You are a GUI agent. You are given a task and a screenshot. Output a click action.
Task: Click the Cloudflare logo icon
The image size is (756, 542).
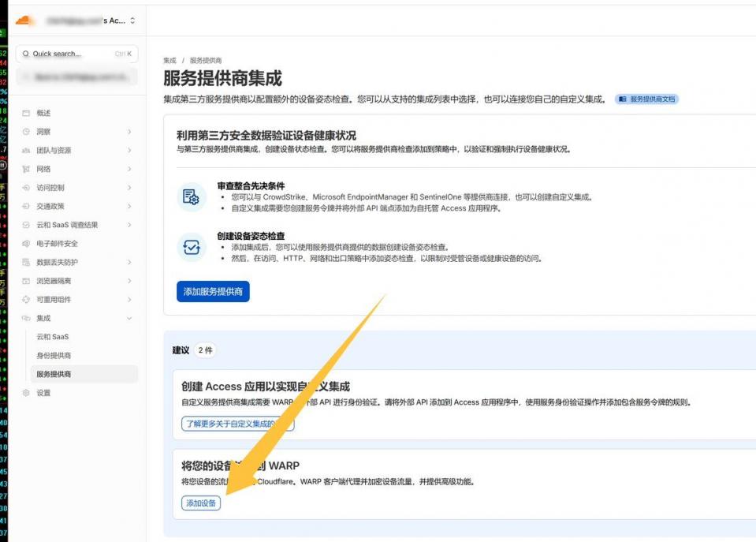[26, 21]
